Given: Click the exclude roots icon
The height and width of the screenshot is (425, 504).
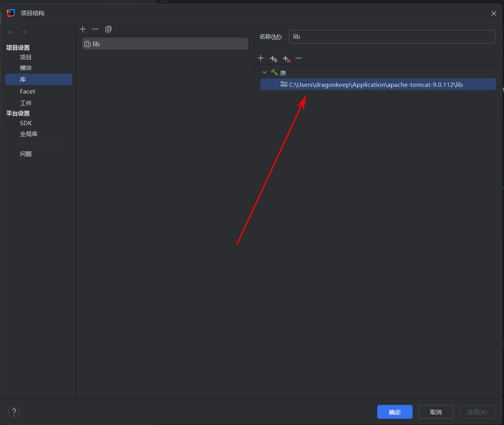Looking at the screenshot, I should (286, 59).
